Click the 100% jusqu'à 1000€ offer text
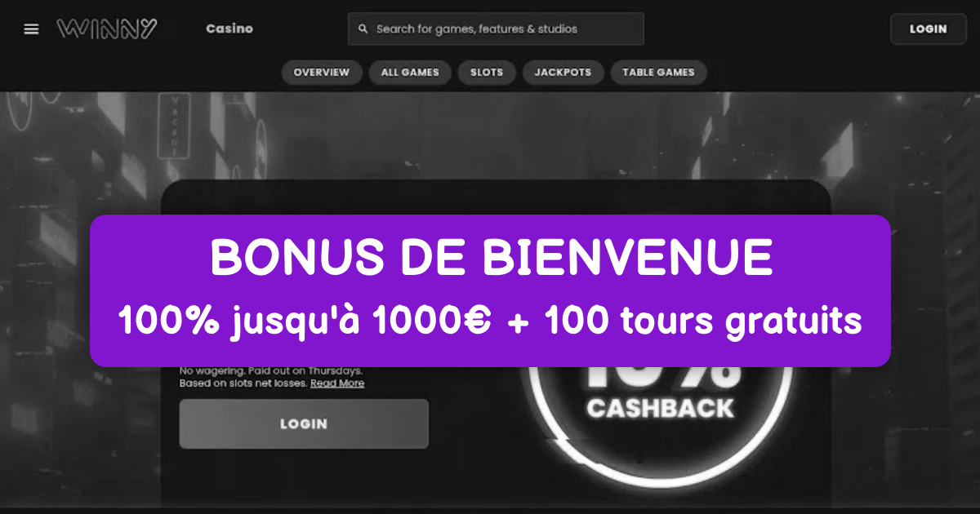The width and height of the screenshot is (980, 514). [305, 321]
